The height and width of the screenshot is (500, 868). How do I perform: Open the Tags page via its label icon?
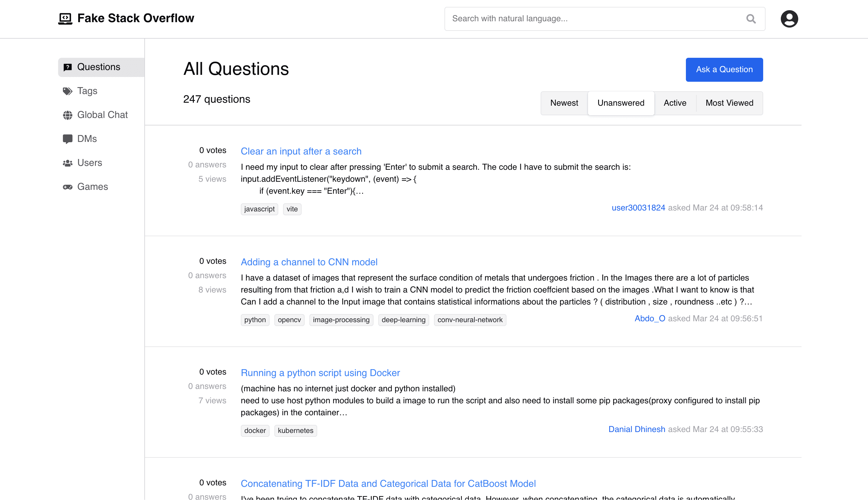pyautogui.click(x=68, y=91)
